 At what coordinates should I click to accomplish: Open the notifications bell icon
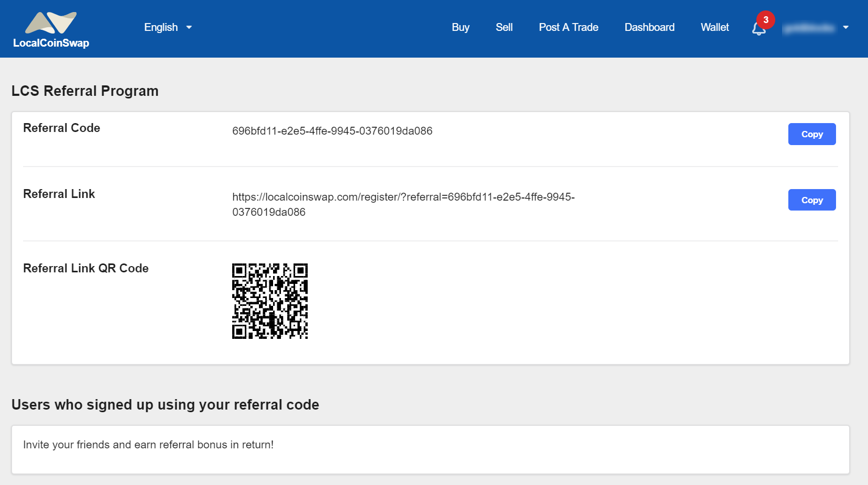click(x=758, y=29)
